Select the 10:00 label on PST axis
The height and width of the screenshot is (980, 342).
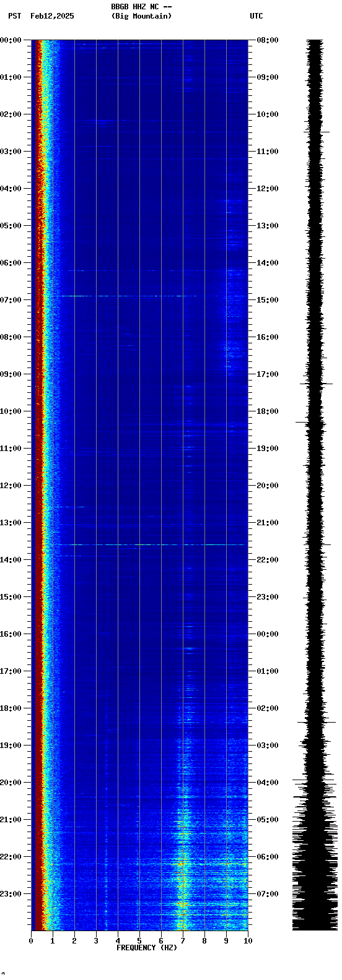[11, 411]
